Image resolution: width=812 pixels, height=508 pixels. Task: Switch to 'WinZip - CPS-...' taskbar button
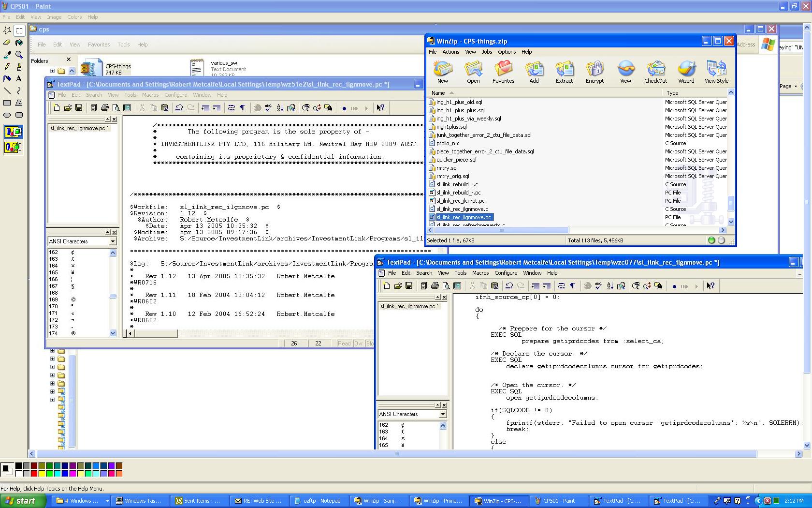pyautogui.click(x=499, y=501)
